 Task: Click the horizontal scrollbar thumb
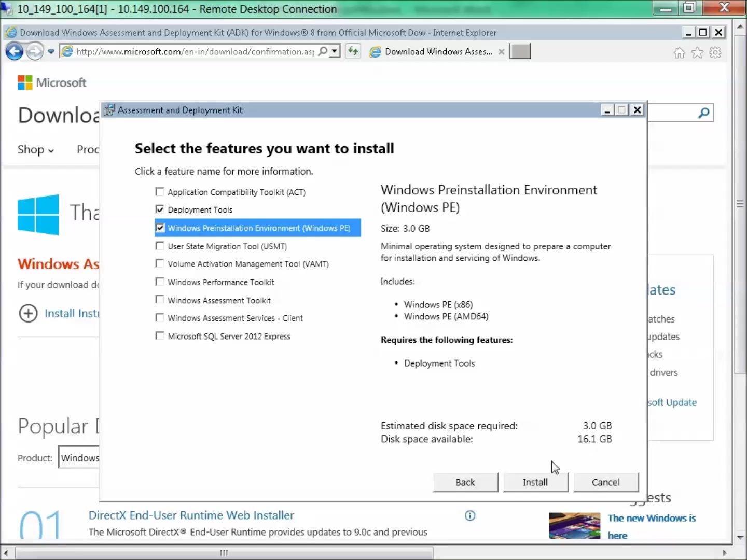pyautogui.click(x=224, y=553)
